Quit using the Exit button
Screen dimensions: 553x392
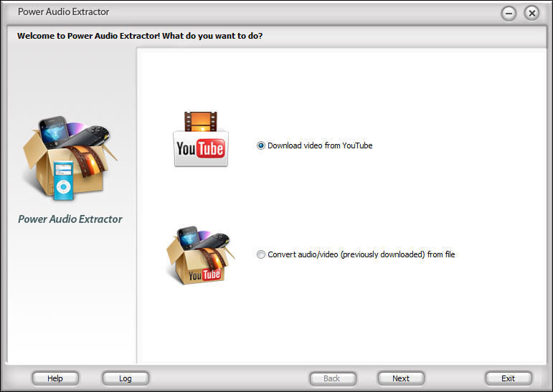coord(509,378)
